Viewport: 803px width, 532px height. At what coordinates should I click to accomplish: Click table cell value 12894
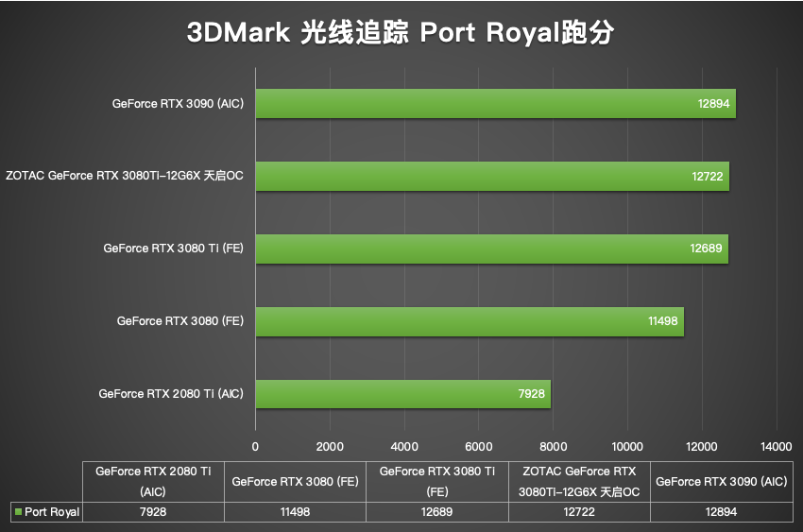[x=721, y=511]
